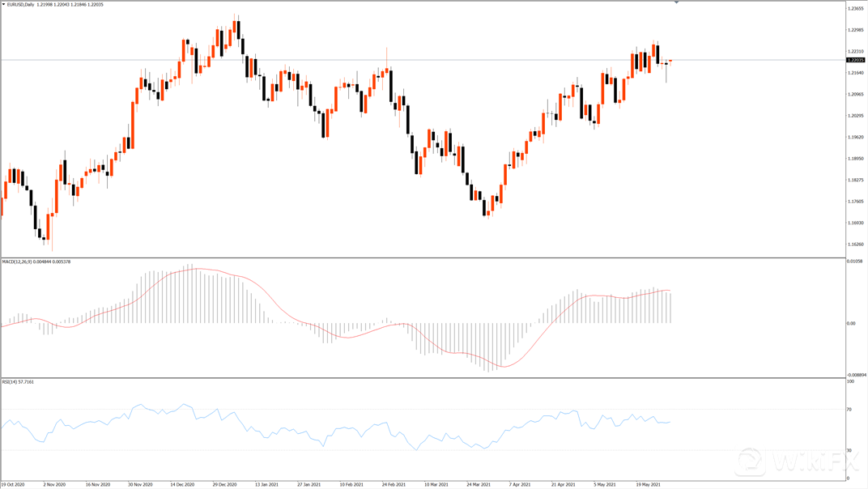
Task: Click the 1.16260 price axis label
Action: pyautogui.click(x=855, y=244)
